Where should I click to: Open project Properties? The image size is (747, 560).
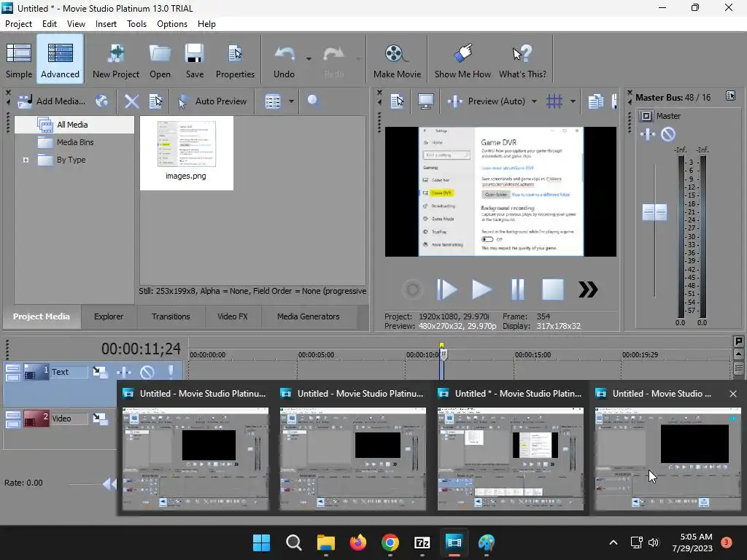click(x=235, y=61)
